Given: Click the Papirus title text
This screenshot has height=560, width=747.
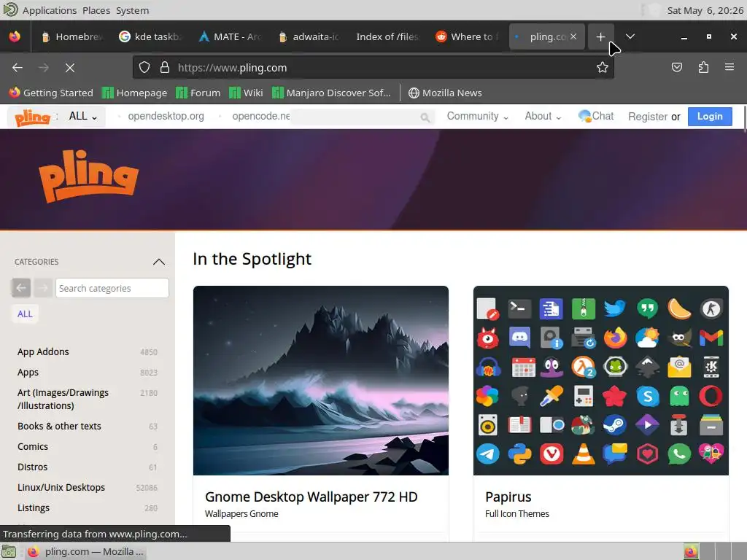Looking at the screenshot, I should click(508, 497).
